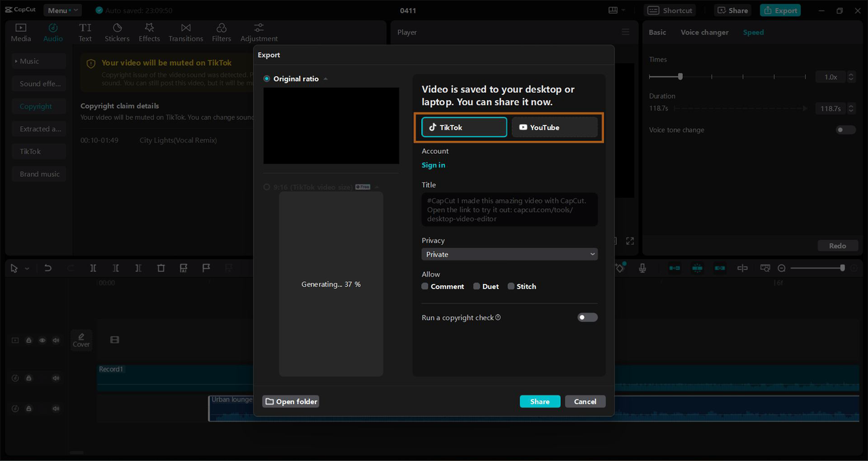This screenshot has width=868, height=461.
Task: Switch to the Voice changer tab
Action: click(705, 33)
